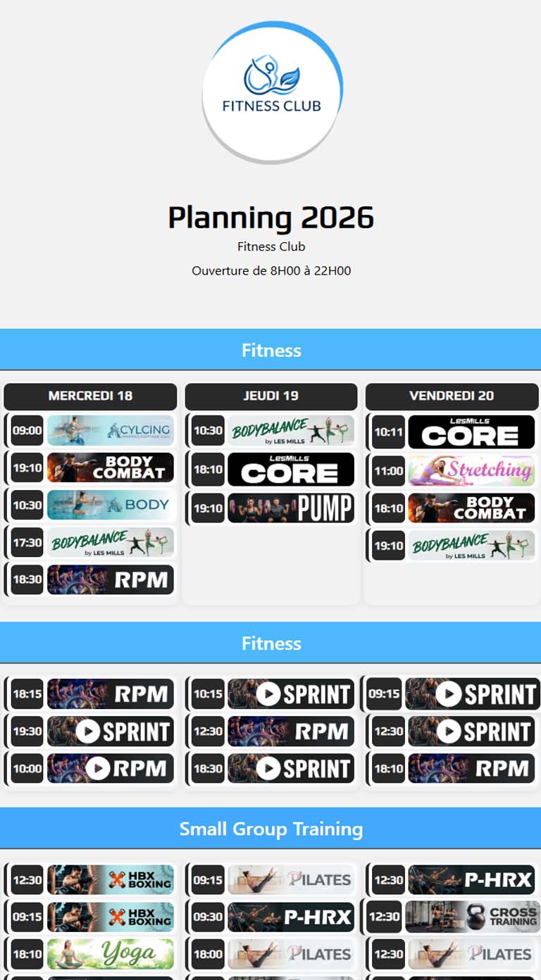The image size is (541, 980).
Task: Select the Yoga class banner at 18:10
Action: point(110,955)
